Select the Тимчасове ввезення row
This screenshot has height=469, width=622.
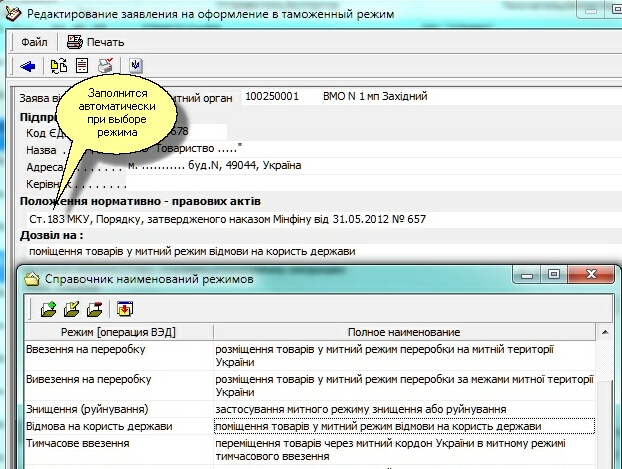coord(309,450)
